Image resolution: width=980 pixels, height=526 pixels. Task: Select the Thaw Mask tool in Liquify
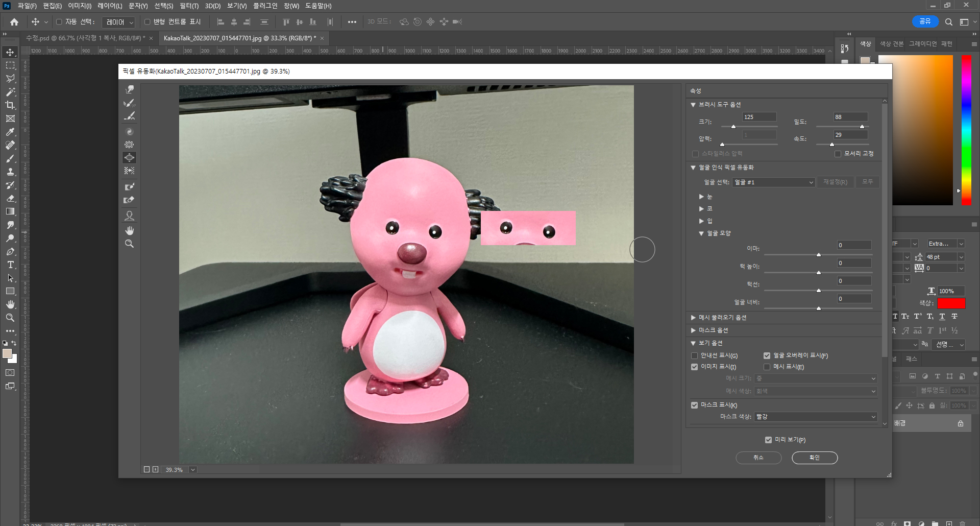pos(130,200)
